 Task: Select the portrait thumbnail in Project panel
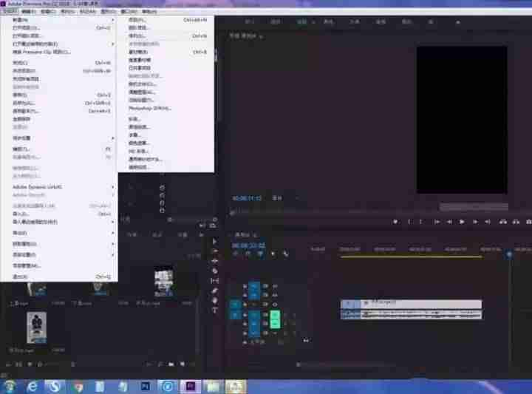coord(37,327)
